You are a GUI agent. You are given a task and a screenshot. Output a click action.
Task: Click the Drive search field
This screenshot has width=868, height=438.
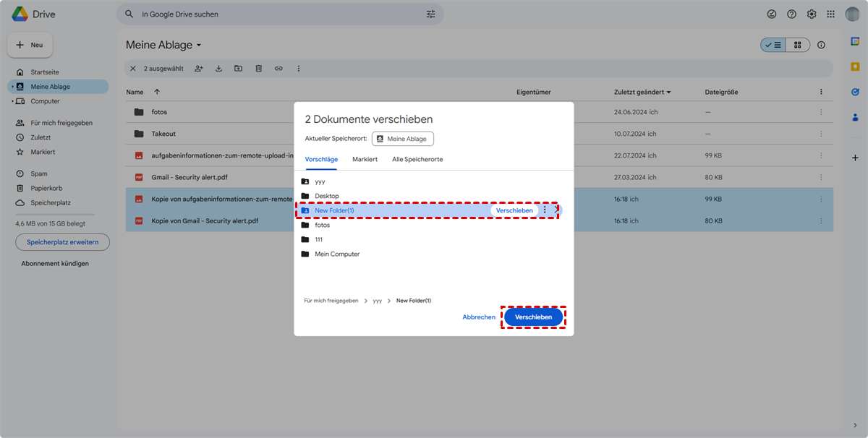tap(280, 14)
